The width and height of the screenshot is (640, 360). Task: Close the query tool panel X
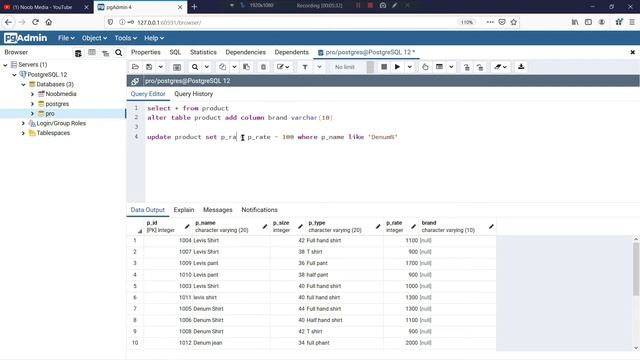tap(633, 52)
